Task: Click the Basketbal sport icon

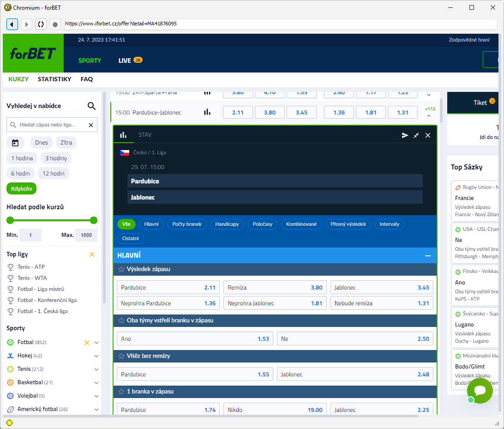Action: coord(10,382)
